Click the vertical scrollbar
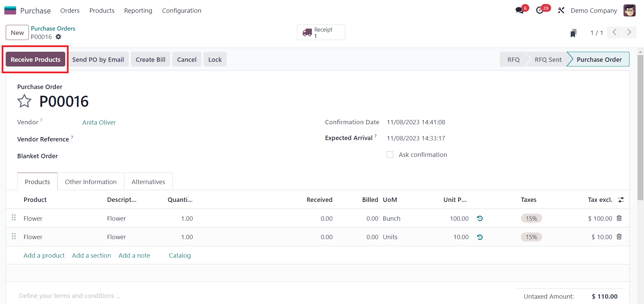This screenshot has height=304, width=644. click(641, 128)
